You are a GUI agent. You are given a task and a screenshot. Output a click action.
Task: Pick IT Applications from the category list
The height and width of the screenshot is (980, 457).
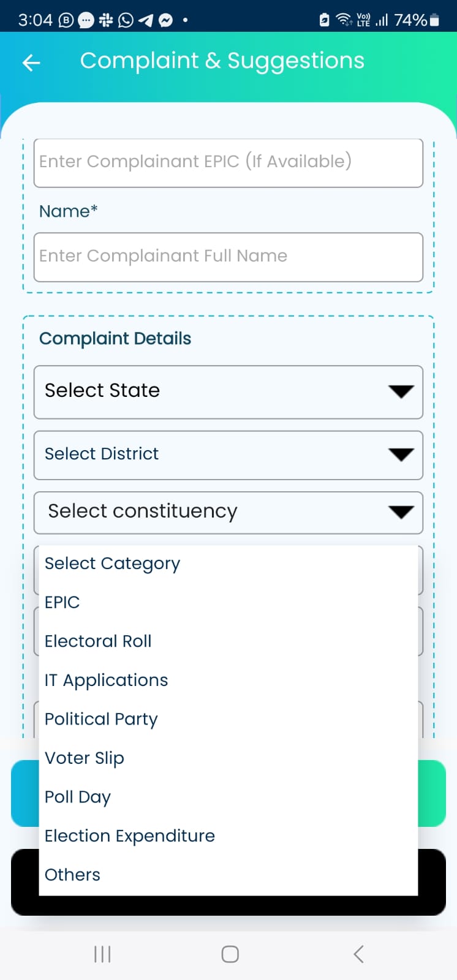point(107,680)
